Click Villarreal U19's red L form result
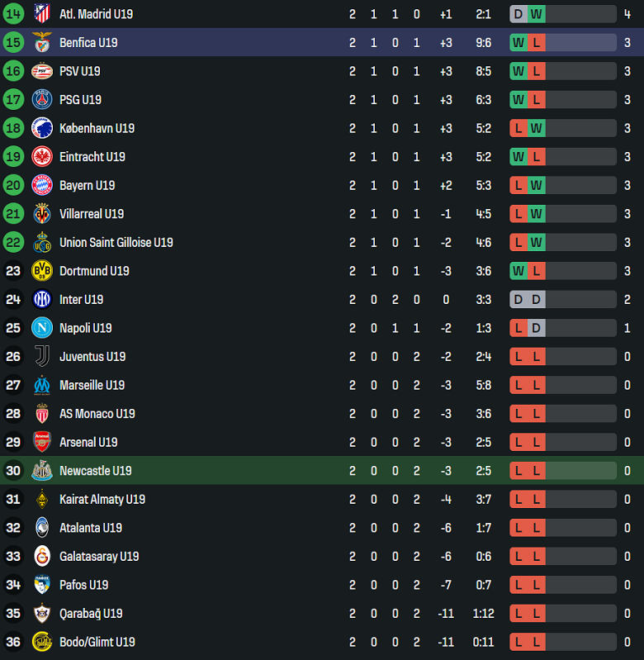Viewport: 644px width, 660px height. pos(519,214)
